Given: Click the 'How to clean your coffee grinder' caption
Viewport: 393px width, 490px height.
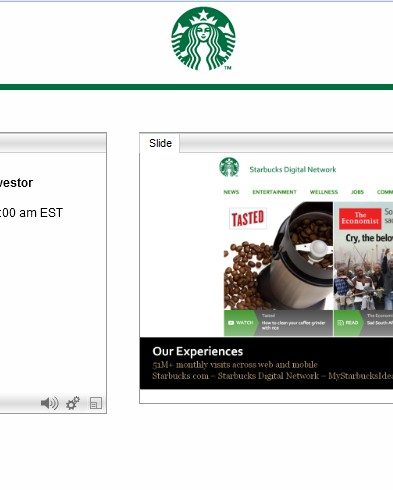Looking at the screenshot, I should pyautogui.click(x=293, y=325).
